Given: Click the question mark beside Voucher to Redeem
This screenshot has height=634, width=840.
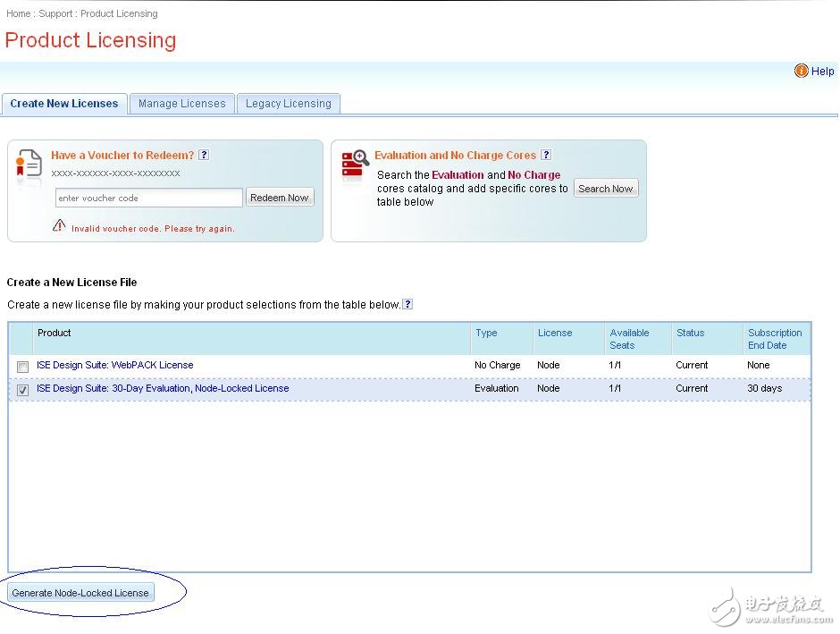Looking at the screenshot, I should coord(204,155).
